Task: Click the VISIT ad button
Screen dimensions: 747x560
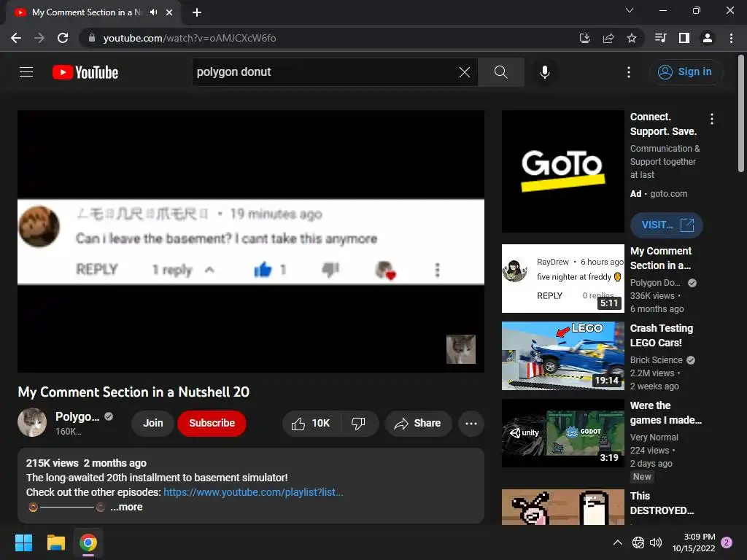Action: click(x=667, y=225)
